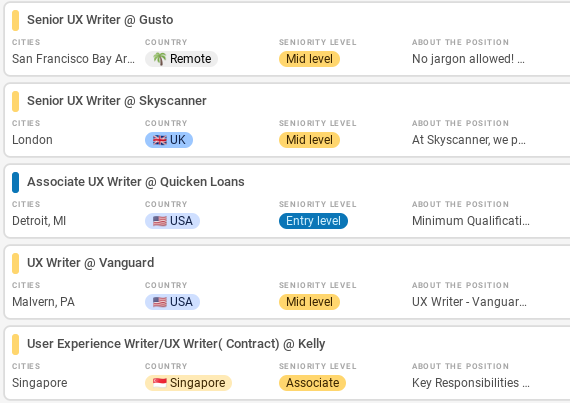Click the Mid level badge on Gusto card

click(x=309, y=59)
